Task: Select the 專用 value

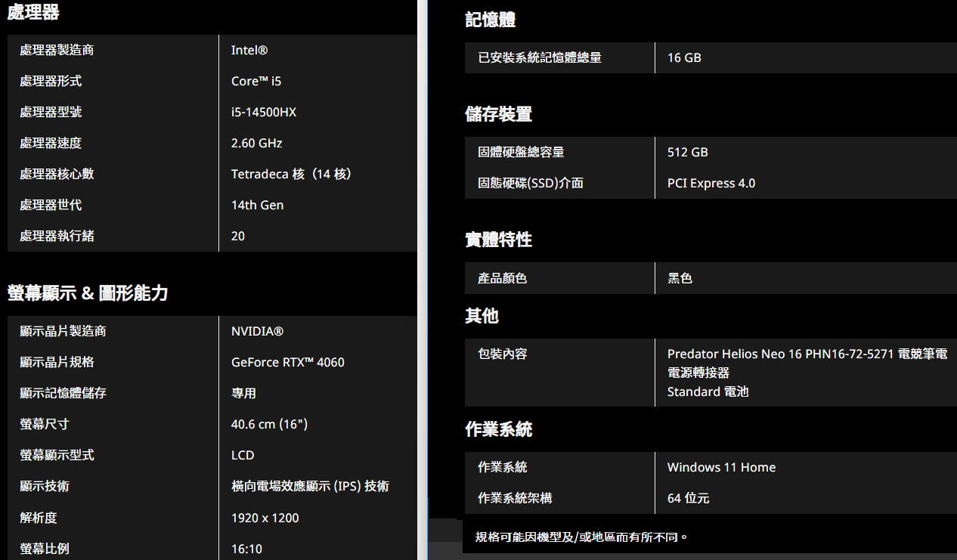Action: tap(243, 393)
